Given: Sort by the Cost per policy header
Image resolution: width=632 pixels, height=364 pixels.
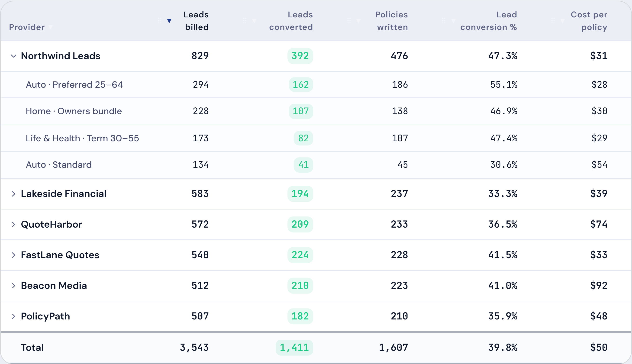Looking at the screenshot, I should click(589, 21).
